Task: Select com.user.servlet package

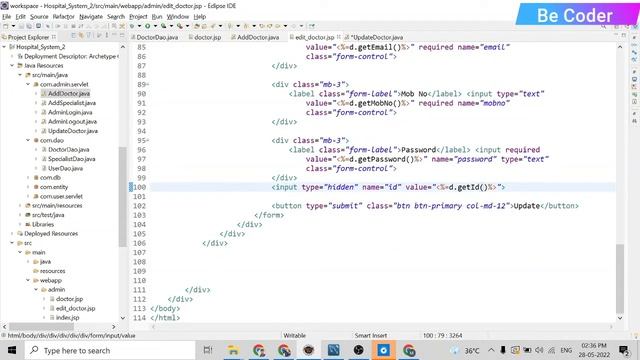Action: pyautogui.click(x=61, y=196)
